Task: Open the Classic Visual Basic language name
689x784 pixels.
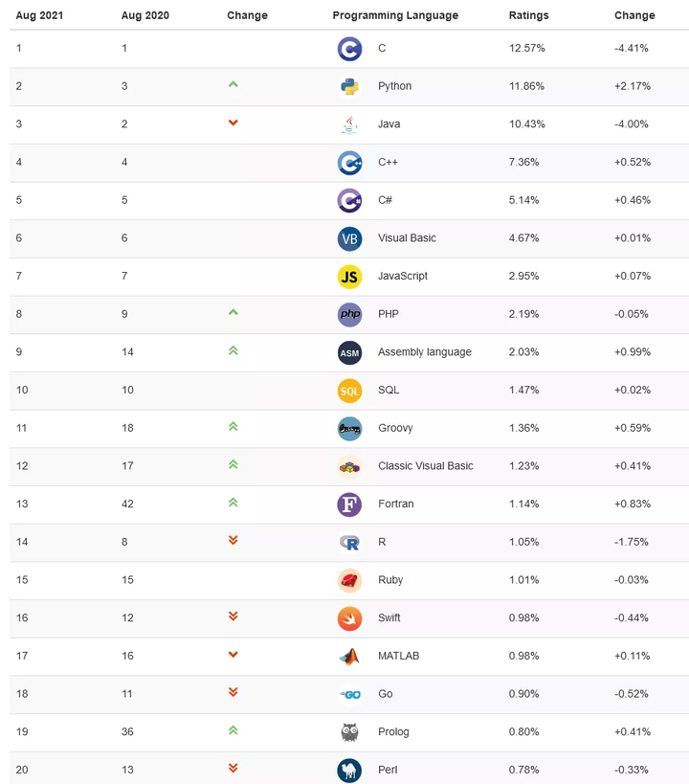Action: (426, 466)
